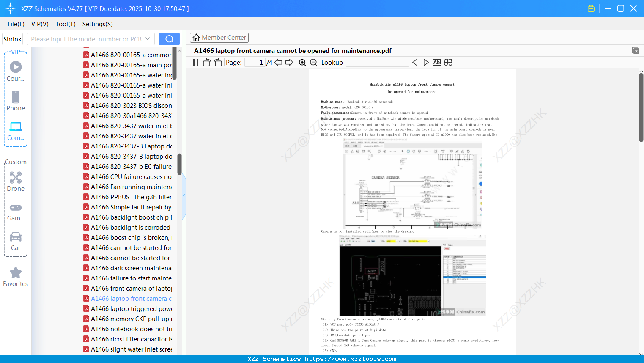This screenshot has width=644, height=363.
Task: Expand the model number dropdown arrow
Action: coord(148,39)
